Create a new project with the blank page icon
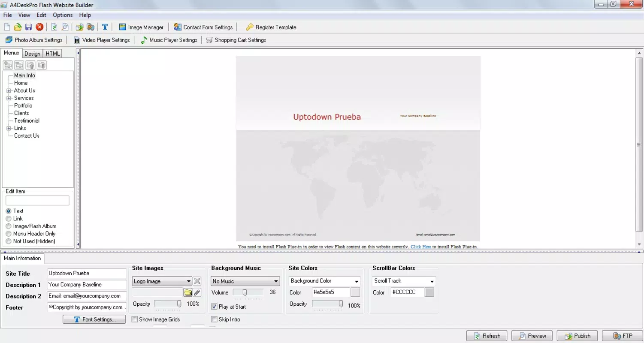 tap(7, 27)
